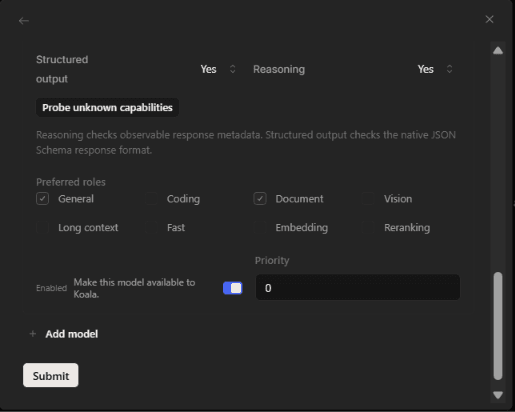Click the scrollbar up arrow
Screen dimensions: 515x412
pos(498,51)
